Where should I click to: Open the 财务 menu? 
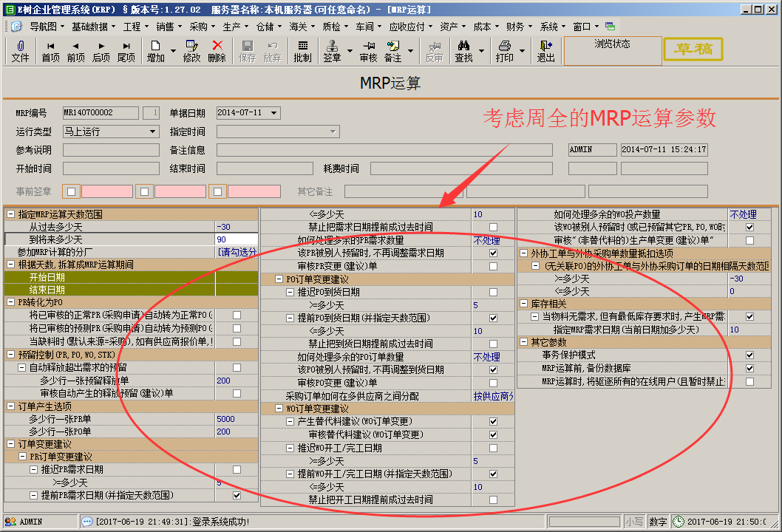click(519, 27)
